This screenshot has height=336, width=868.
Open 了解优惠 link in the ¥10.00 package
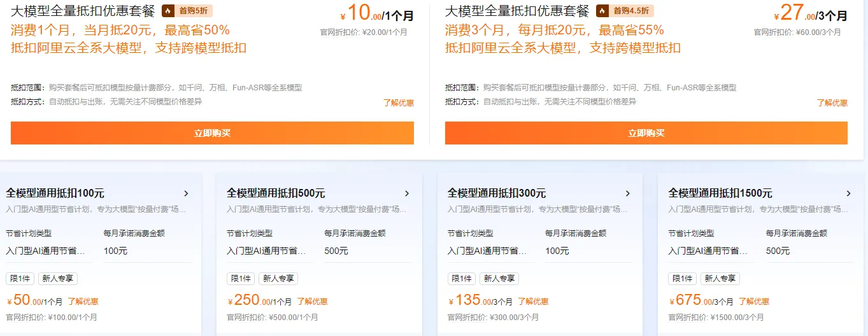(x=399, y=102)
